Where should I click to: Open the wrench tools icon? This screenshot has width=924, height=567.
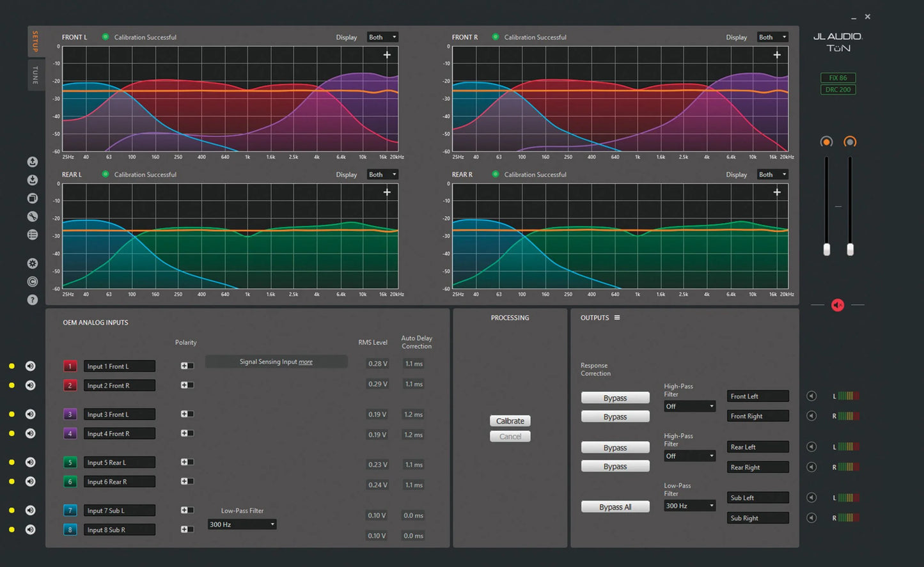point(33,217)
